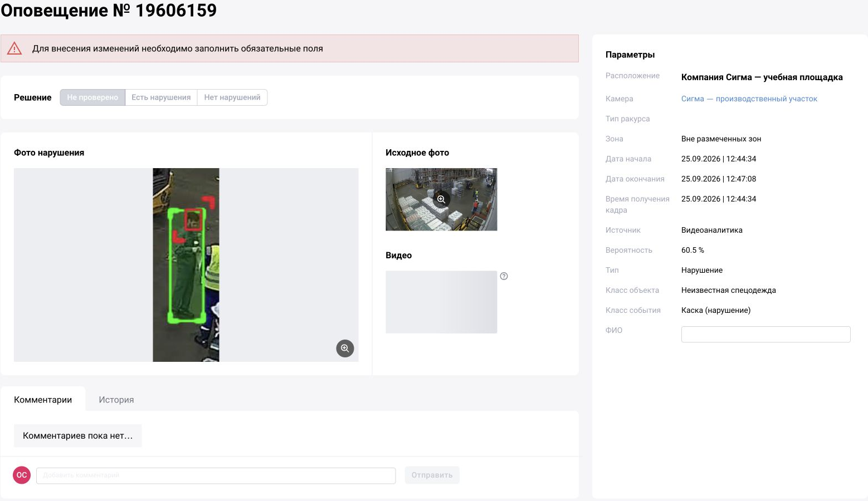Click the add comment text field
This screenshot has height=501, width=868.
click(216, 475)
